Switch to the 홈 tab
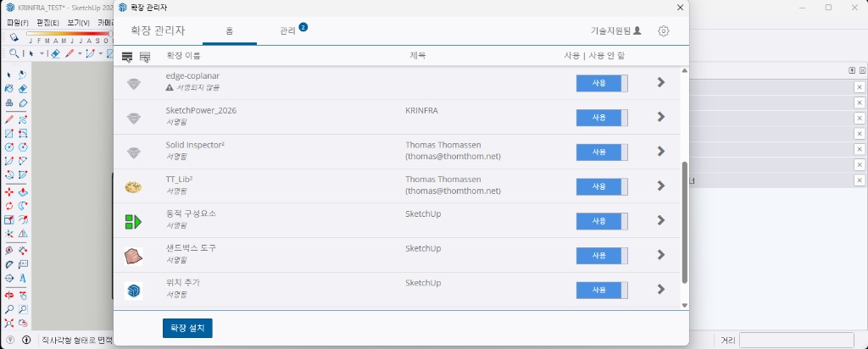The width and height of the screenshot is (868, 349). coord(229,31)
